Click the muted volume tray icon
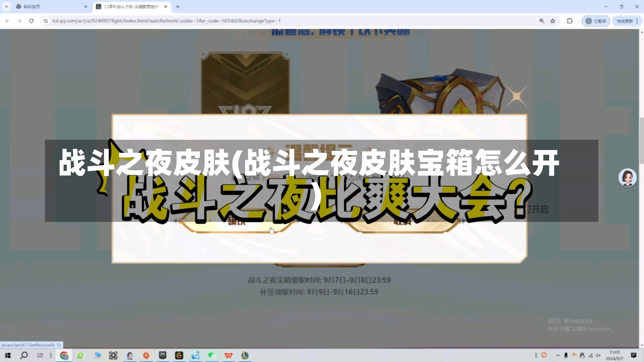Image resolution: width=644 pixels, height=362 pixels. tap(598, 355)
